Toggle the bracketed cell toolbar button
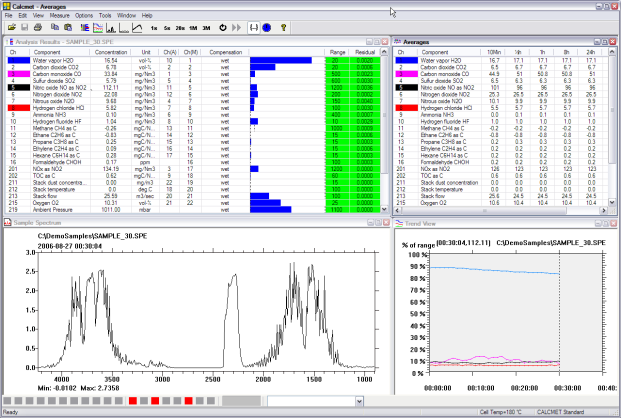 [x=253, y=27]
